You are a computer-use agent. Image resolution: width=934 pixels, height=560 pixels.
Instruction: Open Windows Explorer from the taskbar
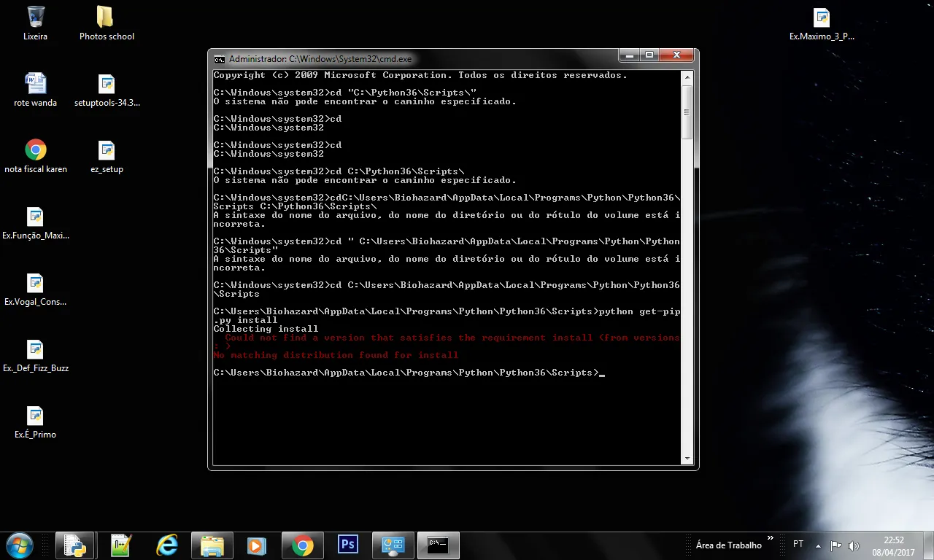click(x=212, y=545)
